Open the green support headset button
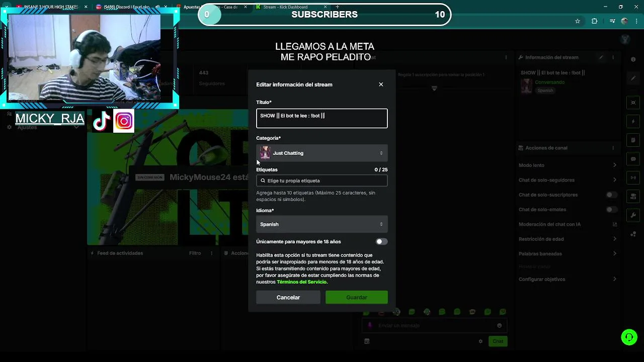 [629, 337]
